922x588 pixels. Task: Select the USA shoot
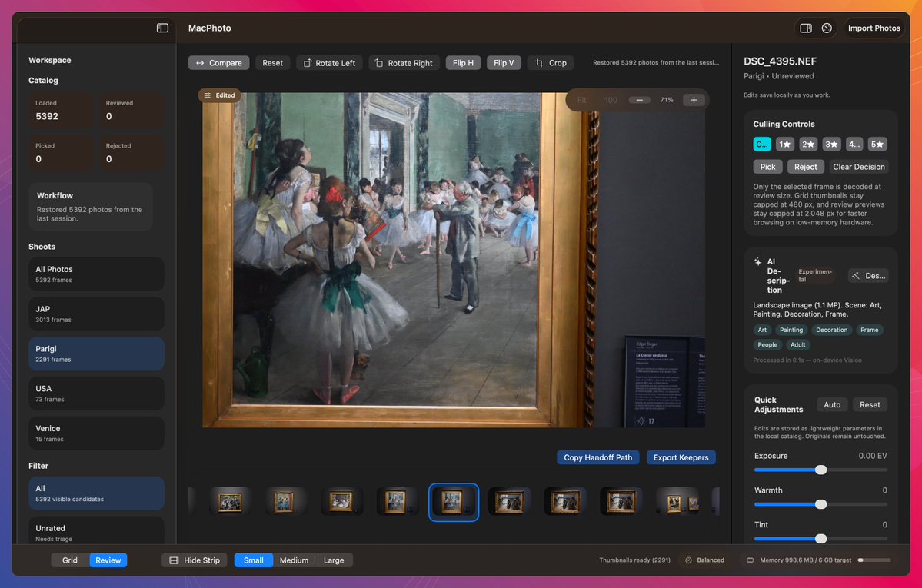(x=96, y=394)
